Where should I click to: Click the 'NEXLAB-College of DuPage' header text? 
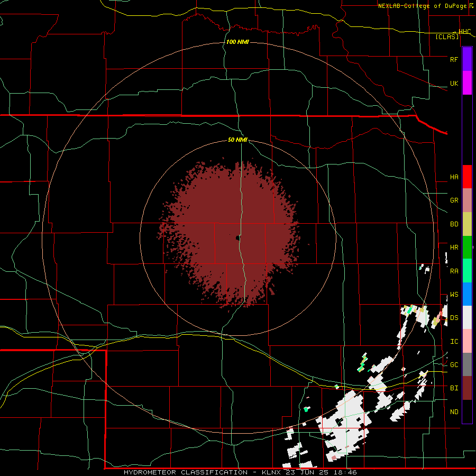coord(422,6)
